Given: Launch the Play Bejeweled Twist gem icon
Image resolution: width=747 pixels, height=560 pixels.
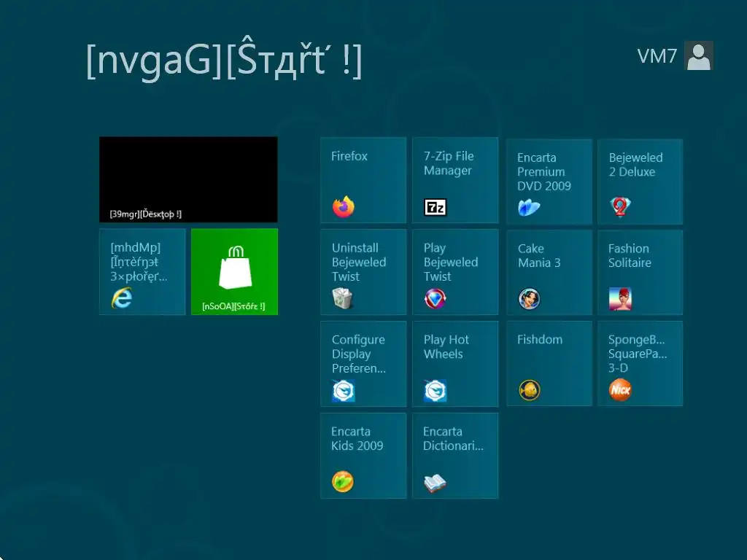Looking at the screenshot, I should 435,299.
